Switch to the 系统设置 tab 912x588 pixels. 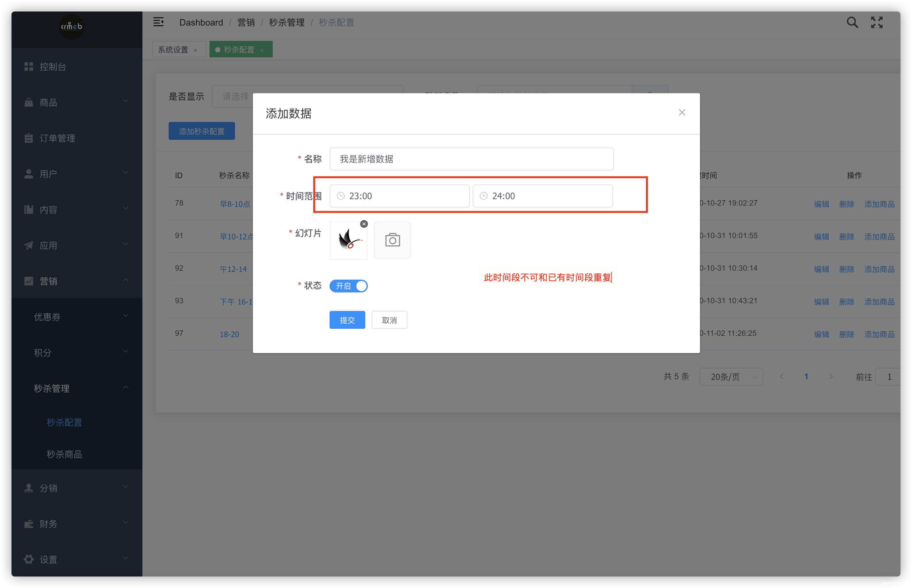click(x=173, y=49)
